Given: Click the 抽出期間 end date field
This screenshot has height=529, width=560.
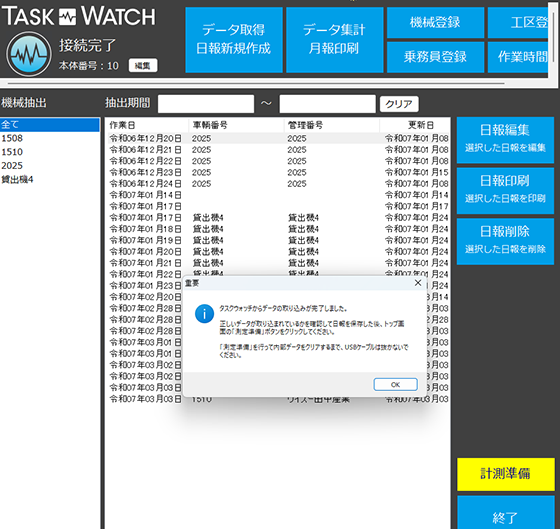Looking at the screenshot, I should tap(328, 104).
